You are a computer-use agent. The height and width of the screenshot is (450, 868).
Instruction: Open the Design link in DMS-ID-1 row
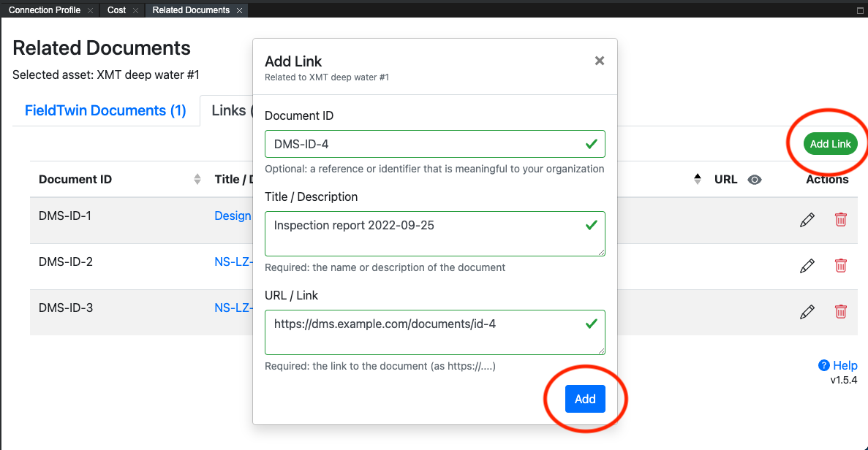tap(233, 216)
